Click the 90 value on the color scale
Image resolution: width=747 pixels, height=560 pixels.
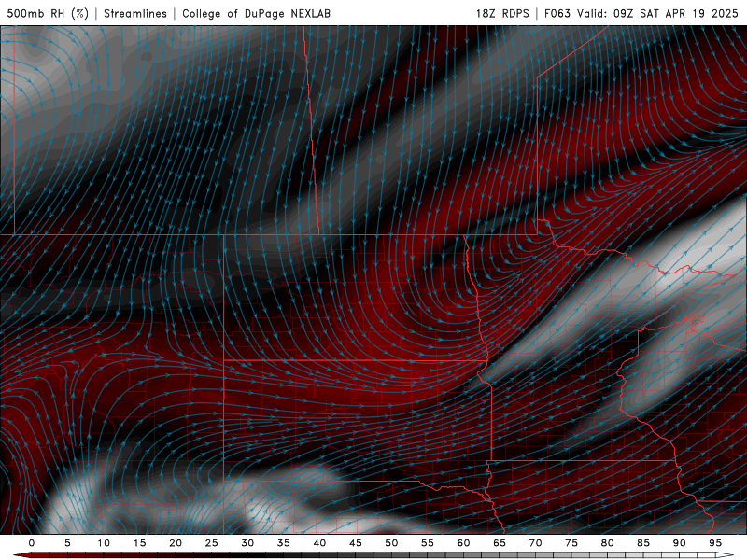click(679, 543)
